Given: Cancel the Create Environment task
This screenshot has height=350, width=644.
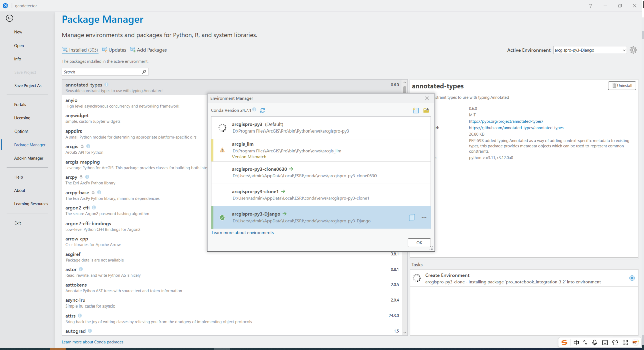Looking at the screenshot, I should [632, 278].
